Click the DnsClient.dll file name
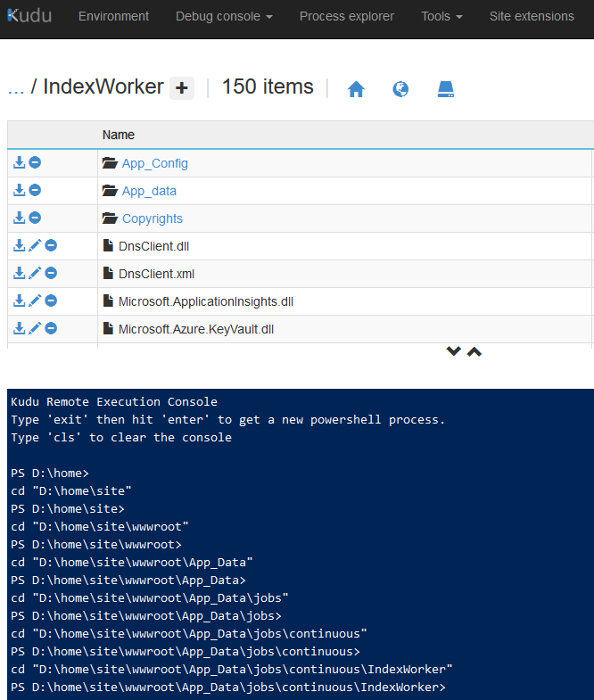This screenshot has height=700, width=594. pyautogui.click(x=153, y=246)
